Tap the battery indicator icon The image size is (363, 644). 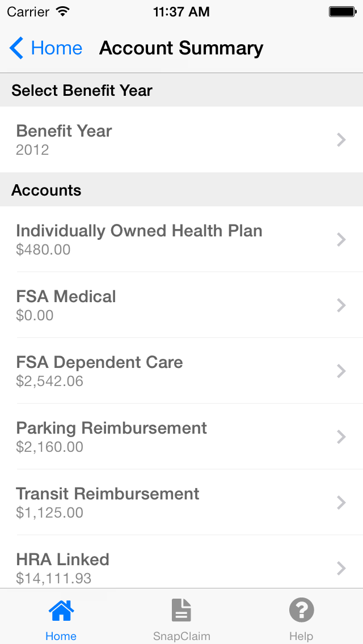click(341, 11)
